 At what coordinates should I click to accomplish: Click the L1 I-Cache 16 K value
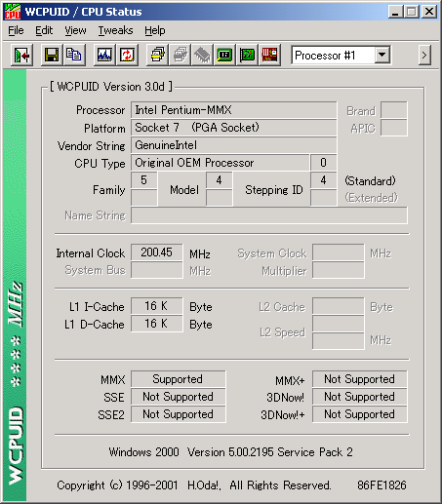point(157,306)
